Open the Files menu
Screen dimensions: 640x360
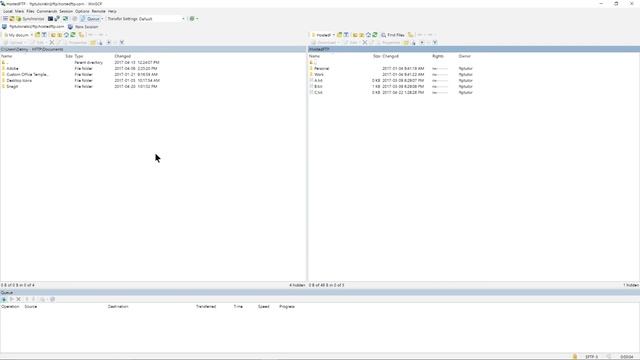[x=30, y=11]
